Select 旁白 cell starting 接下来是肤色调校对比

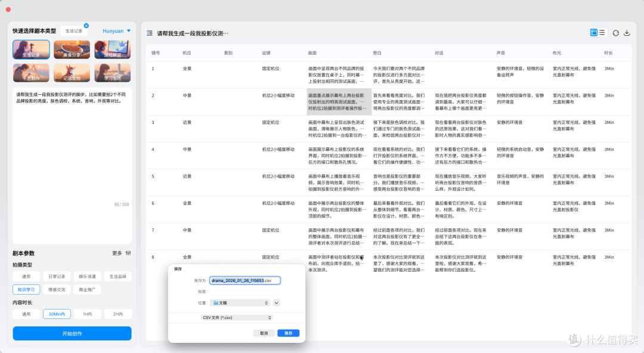(x=399, y=129)
